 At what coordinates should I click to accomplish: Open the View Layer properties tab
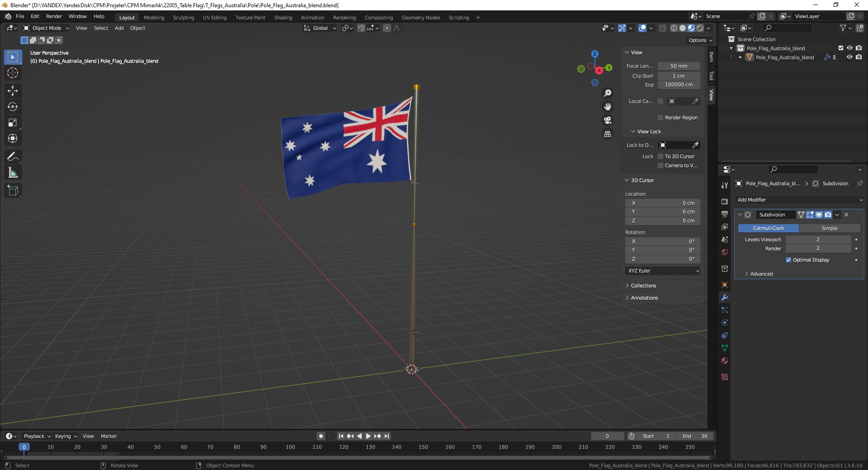tap(725, 226)
